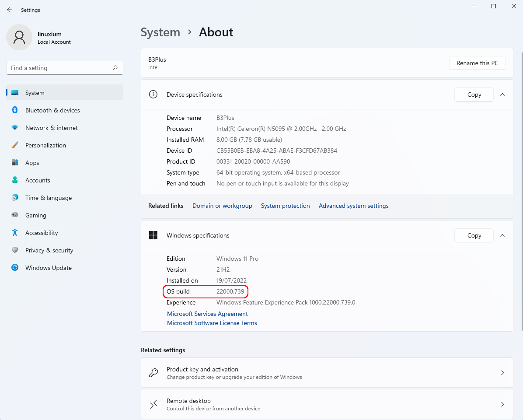Click the Pen and touch value text
523x420 pixels.
point(282,183)
